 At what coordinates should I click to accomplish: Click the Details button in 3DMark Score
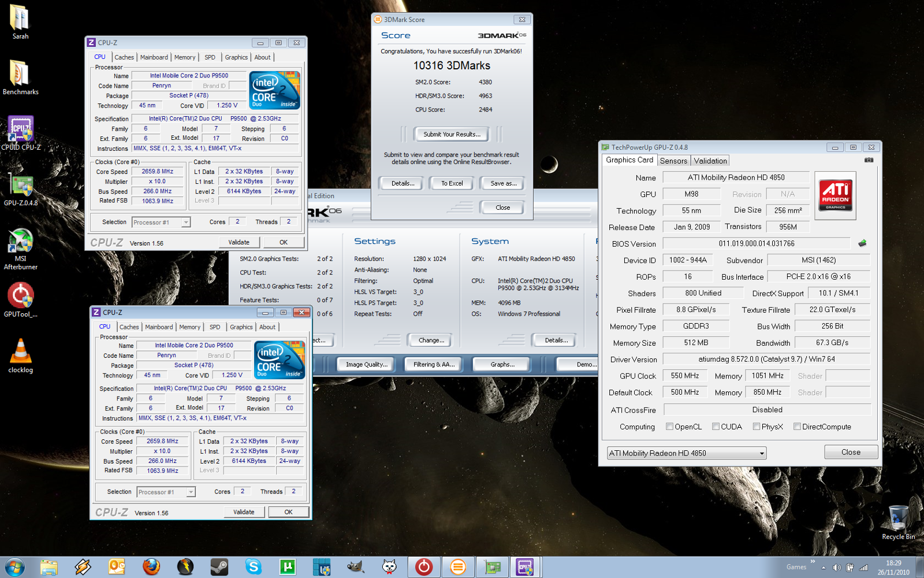403,183
